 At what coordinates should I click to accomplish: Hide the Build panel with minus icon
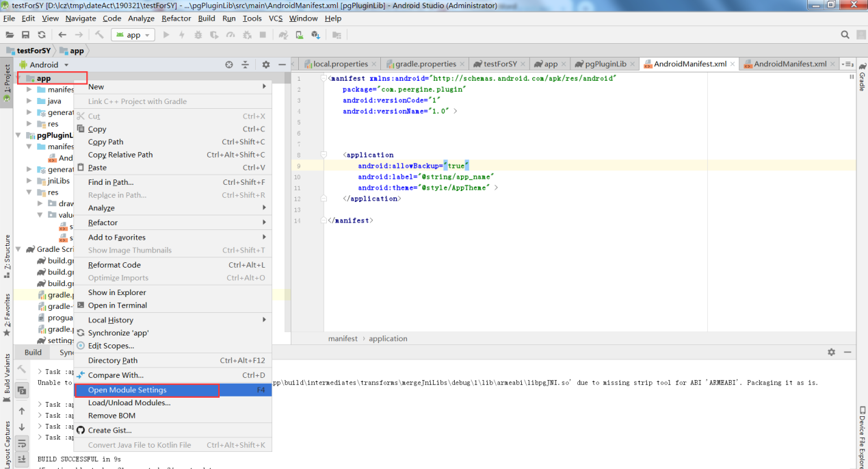(847, 352)
